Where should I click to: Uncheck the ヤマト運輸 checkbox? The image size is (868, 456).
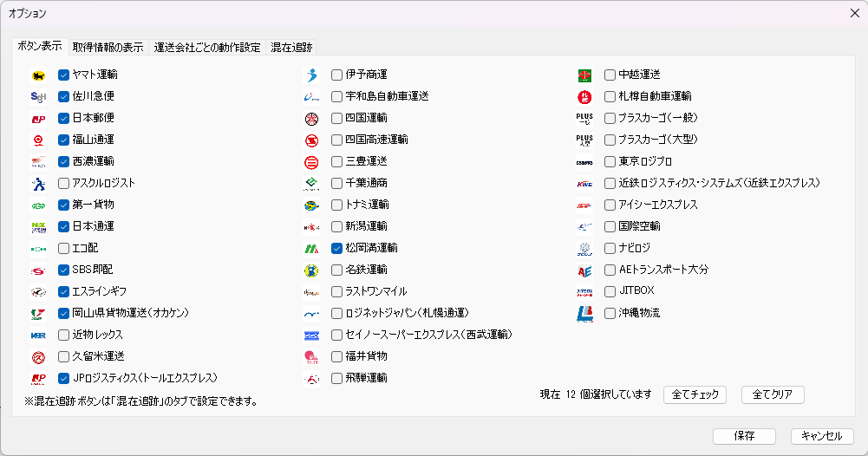coord(63,75)
